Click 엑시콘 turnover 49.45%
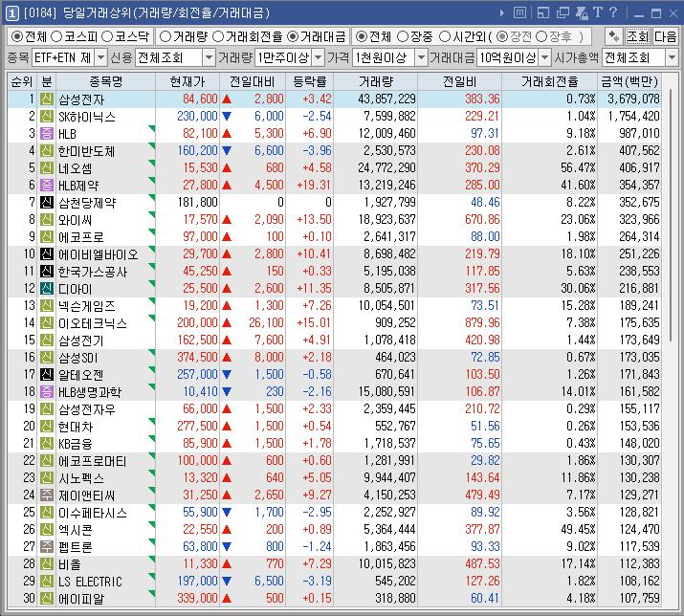The image size is (684, 616). [578, 529]
